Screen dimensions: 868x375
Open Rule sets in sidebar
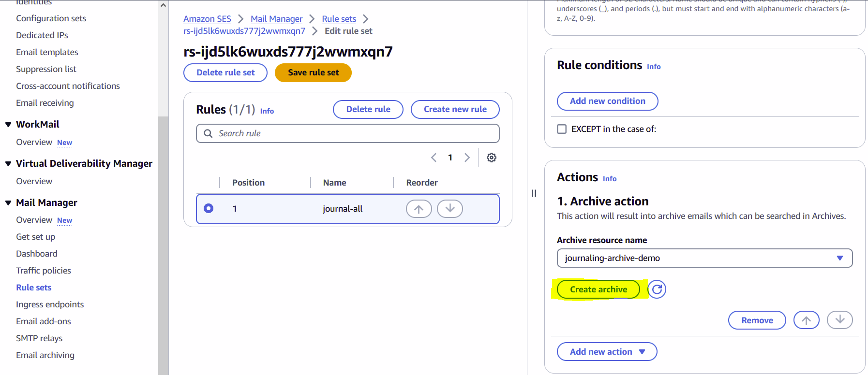tap(34, 288)
